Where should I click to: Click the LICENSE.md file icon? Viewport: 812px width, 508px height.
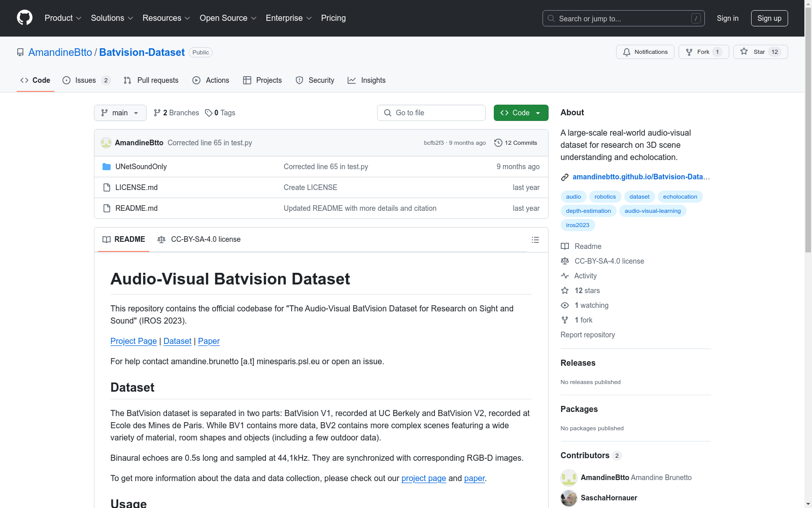point(107,187)
